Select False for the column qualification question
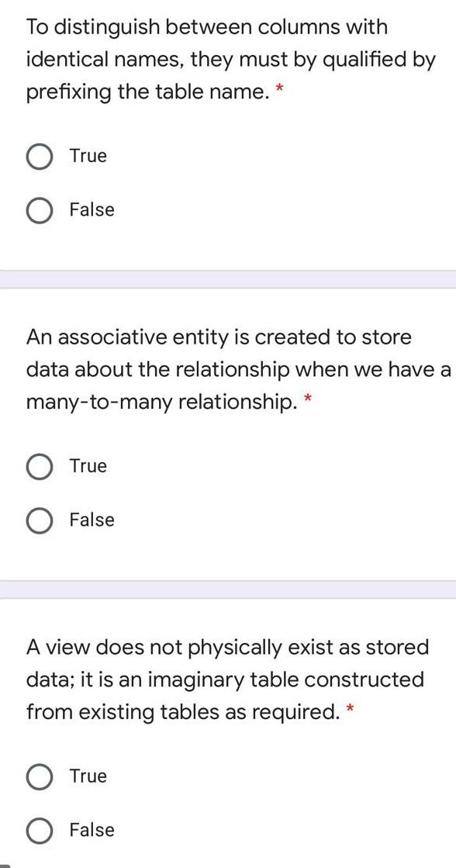The image size is (456, 868). [x=40, y=209]
